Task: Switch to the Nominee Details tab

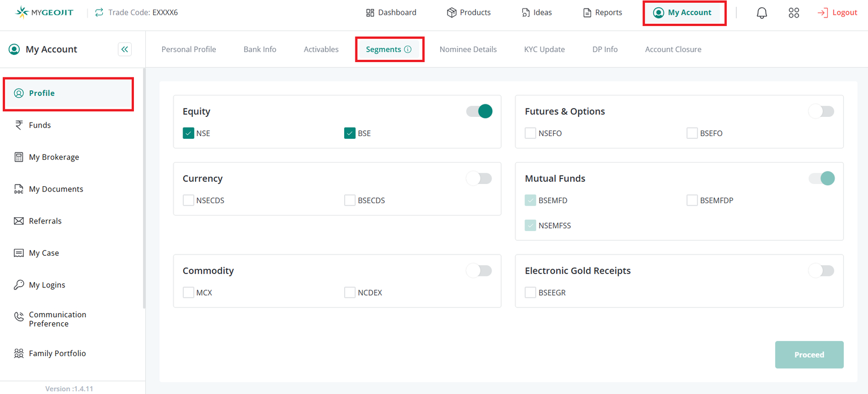Action: coord(468,50)
